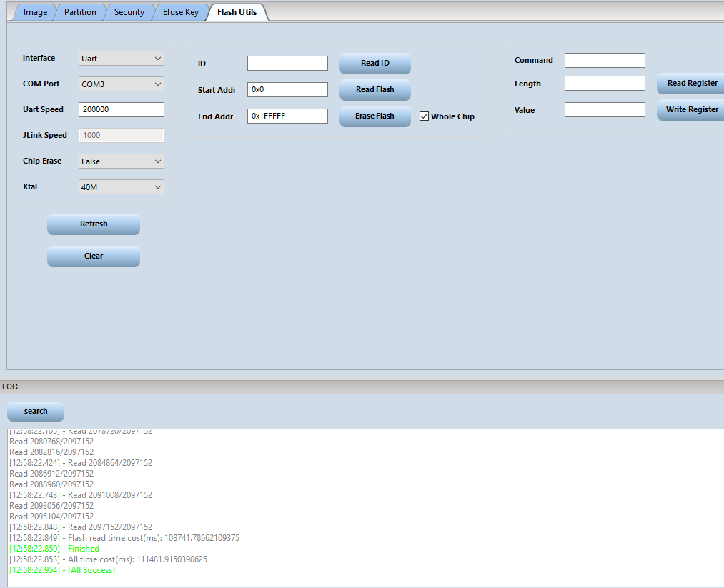Go to the Security tab
724x588 pixels.
(129, 12)
